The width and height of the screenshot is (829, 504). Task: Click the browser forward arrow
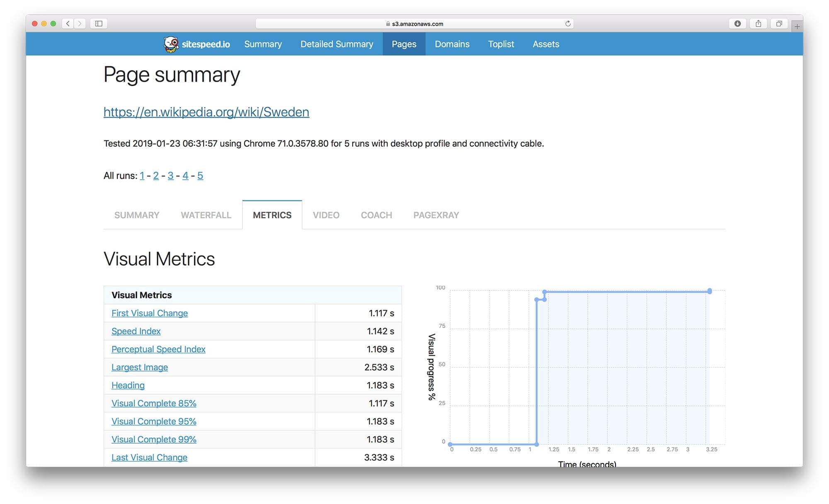point(80,24)
